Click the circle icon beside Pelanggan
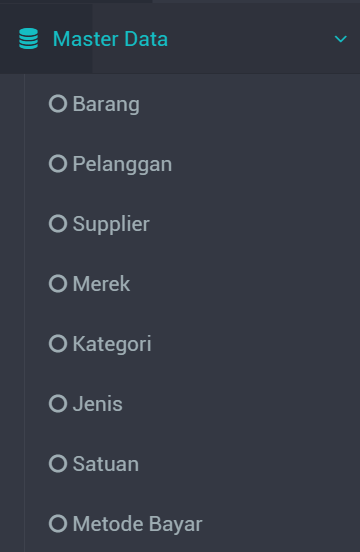Image resolution: width=360 pixels, height=552 pixels. click(58, 164)
